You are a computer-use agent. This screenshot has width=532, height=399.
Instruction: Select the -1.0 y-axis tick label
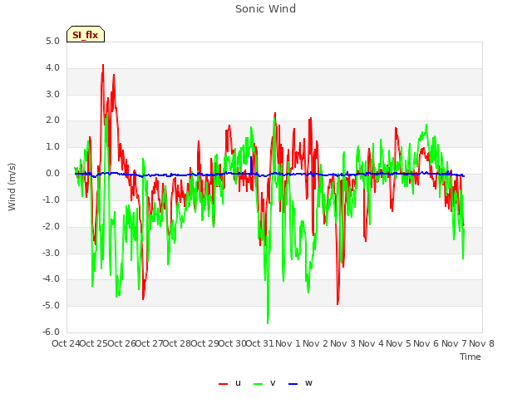click(51, 199)
